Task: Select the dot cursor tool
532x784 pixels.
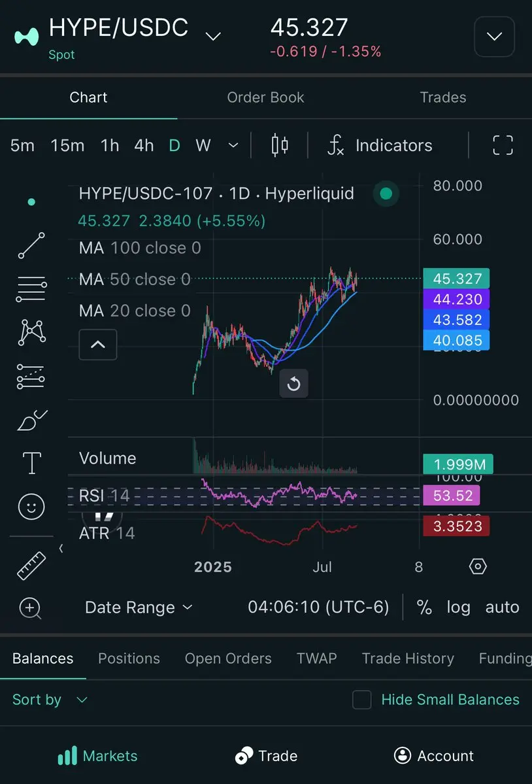Action: [x=31, y=202]
